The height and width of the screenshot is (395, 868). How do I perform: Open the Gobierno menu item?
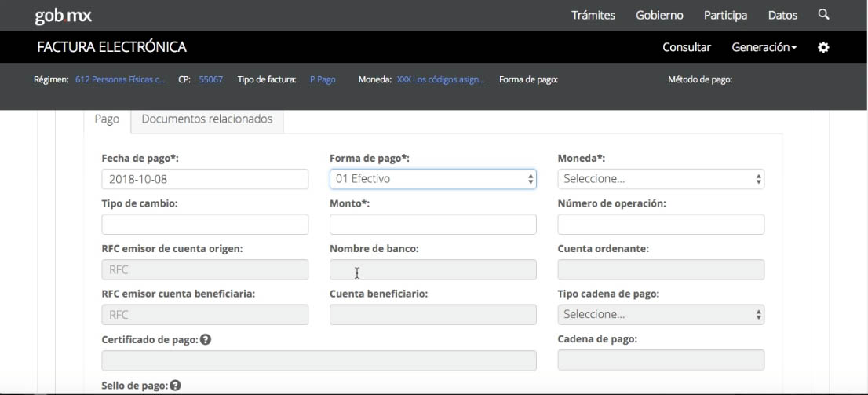pyautogui.click(x=659, y=16)
